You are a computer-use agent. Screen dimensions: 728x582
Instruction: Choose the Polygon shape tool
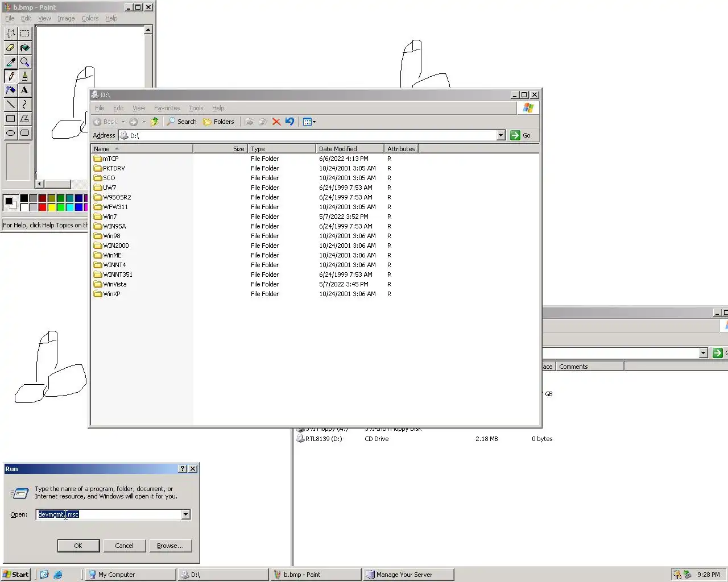pos(25,119)
